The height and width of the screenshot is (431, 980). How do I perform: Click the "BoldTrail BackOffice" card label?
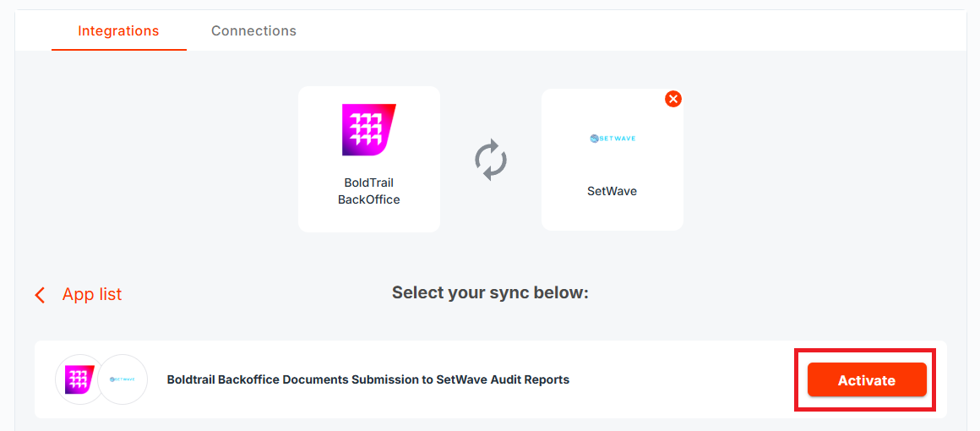369,191
